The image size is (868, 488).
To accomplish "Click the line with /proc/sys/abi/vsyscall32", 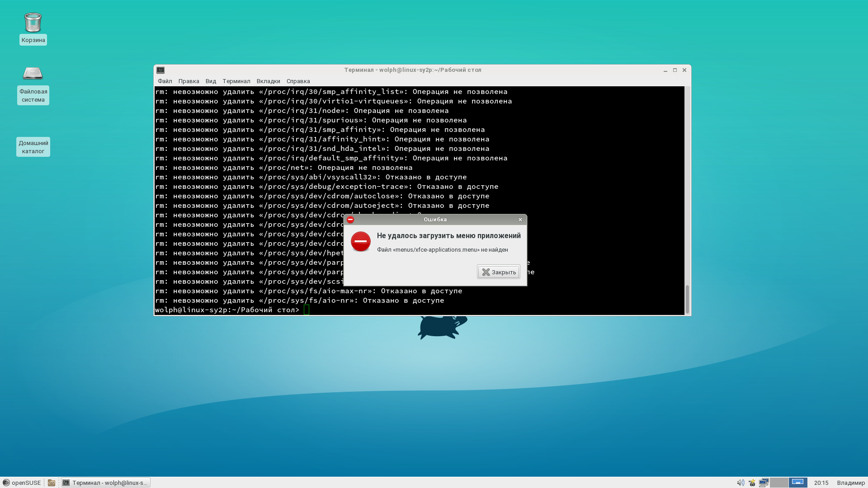I will point(311,177).
